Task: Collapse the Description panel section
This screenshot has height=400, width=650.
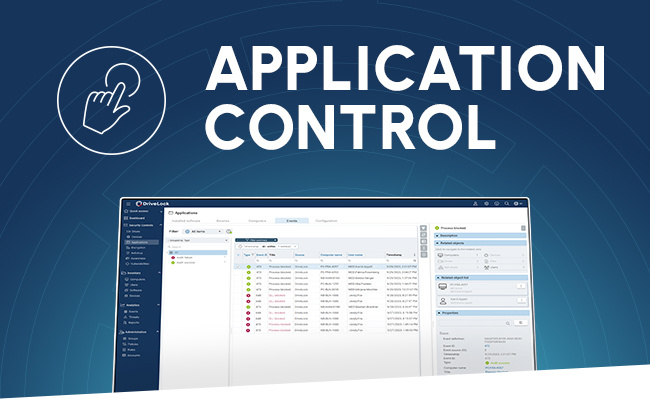Action: coord(480,235)
